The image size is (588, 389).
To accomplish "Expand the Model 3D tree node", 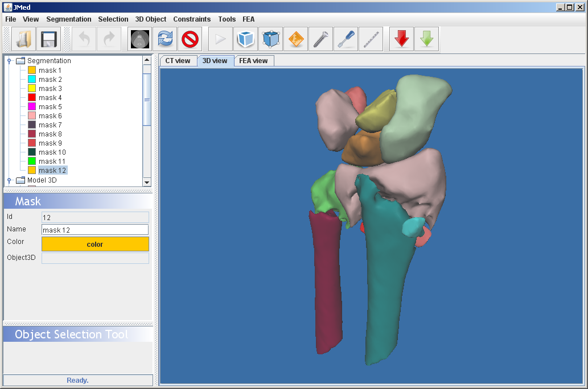I will (x=10, y=180).
